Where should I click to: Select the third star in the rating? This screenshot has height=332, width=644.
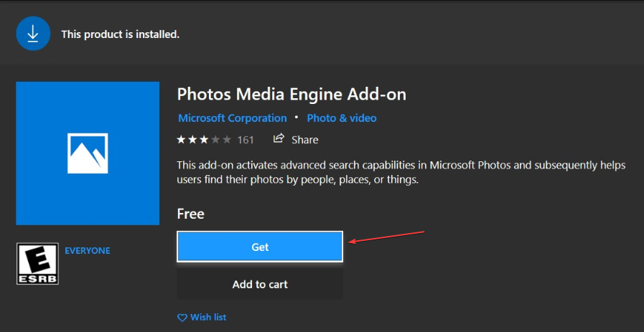204,140
